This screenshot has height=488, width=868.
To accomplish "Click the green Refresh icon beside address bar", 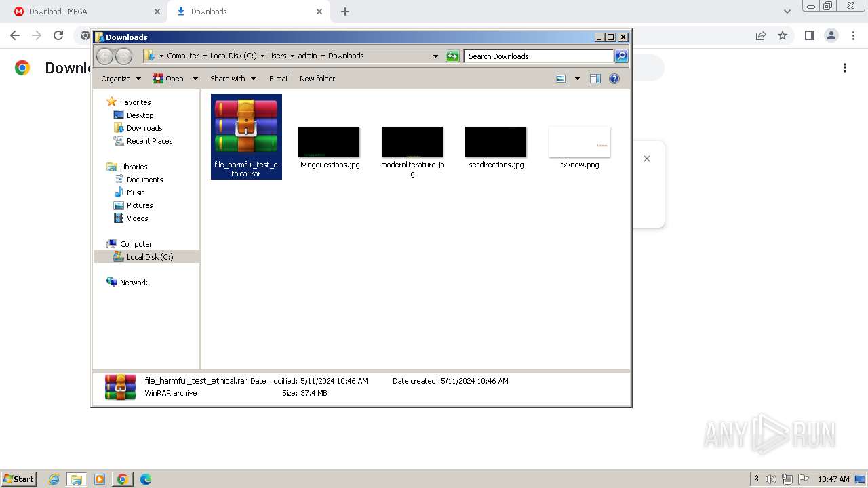I will [452, 56].
